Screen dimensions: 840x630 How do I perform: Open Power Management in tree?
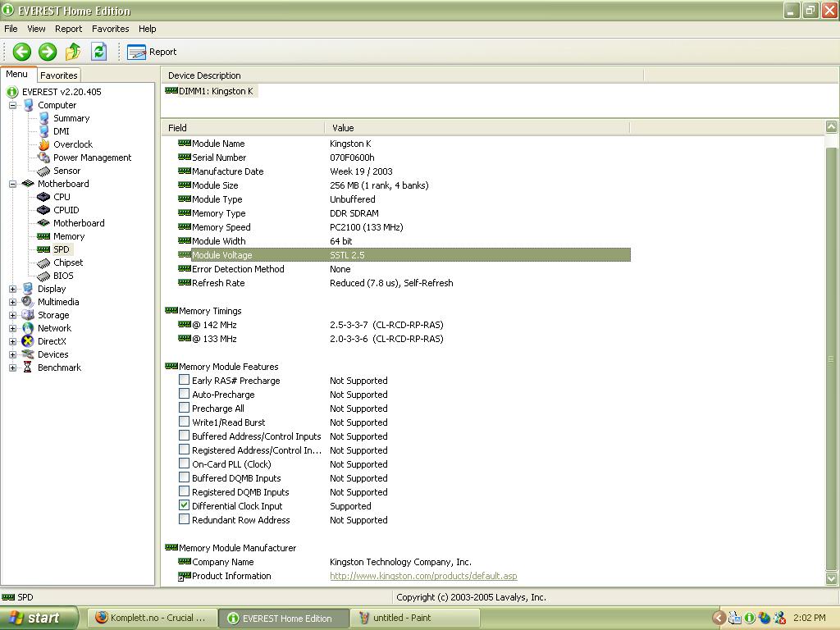[92, 157]
